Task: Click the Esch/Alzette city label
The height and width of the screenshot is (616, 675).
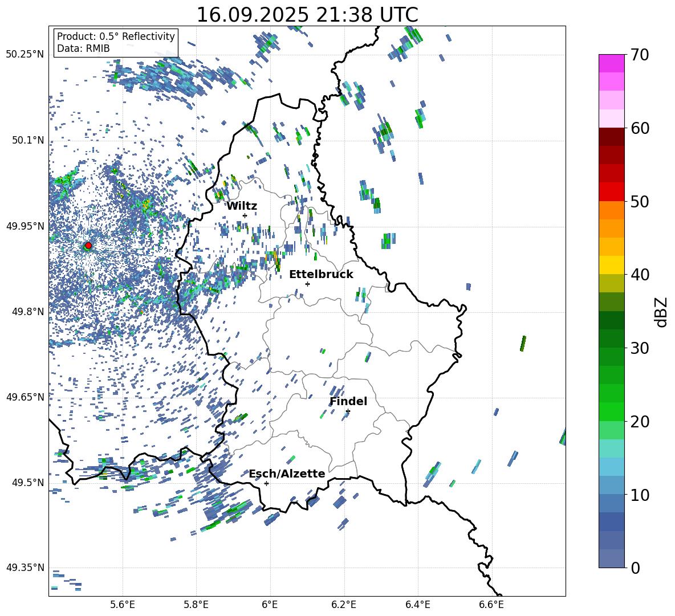Action: click(x=287, y=474)
